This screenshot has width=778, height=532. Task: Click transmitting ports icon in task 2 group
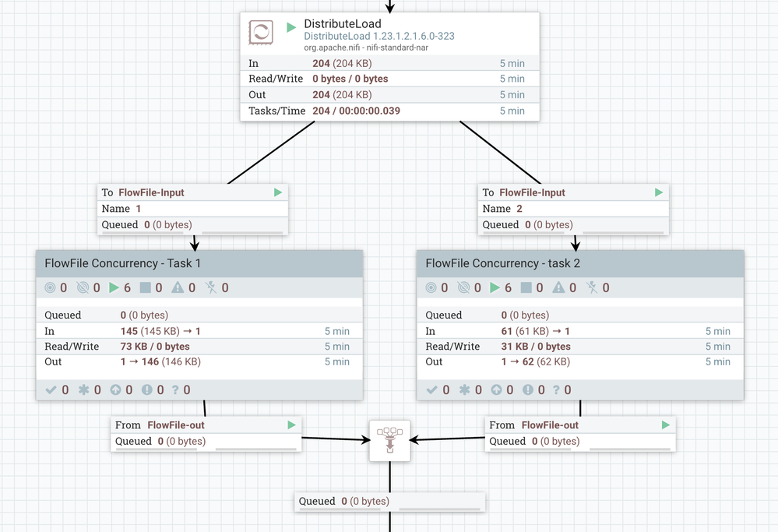431,288
